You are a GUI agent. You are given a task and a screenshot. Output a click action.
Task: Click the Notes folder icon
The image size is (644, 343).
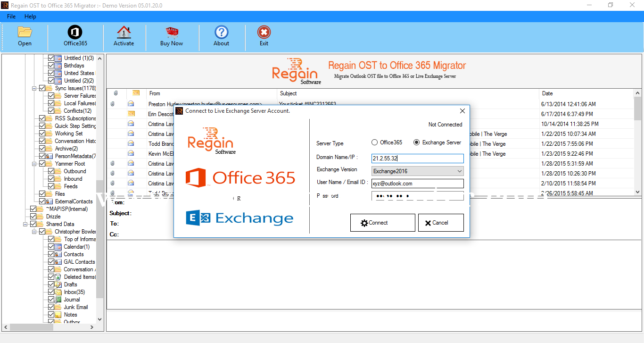(x=58, y=315)
